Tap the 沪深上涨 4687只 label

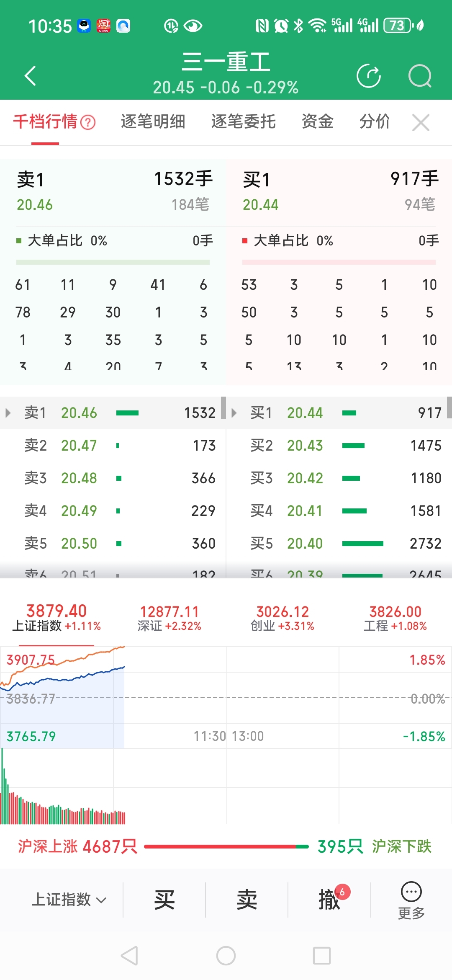point(77,846)
